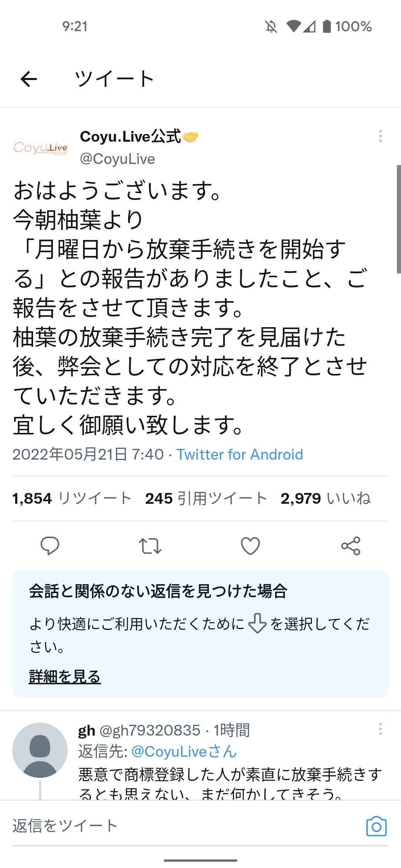Click the @CoyuLive handle under the name
This screenshot has height=868, width=401.
click(117, 159)
